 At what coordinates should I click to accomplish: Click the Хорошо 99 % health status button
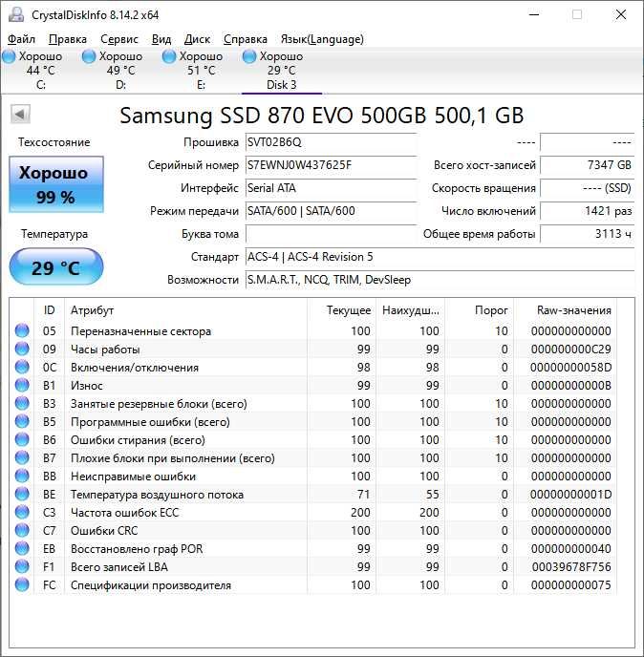(56, 184)
